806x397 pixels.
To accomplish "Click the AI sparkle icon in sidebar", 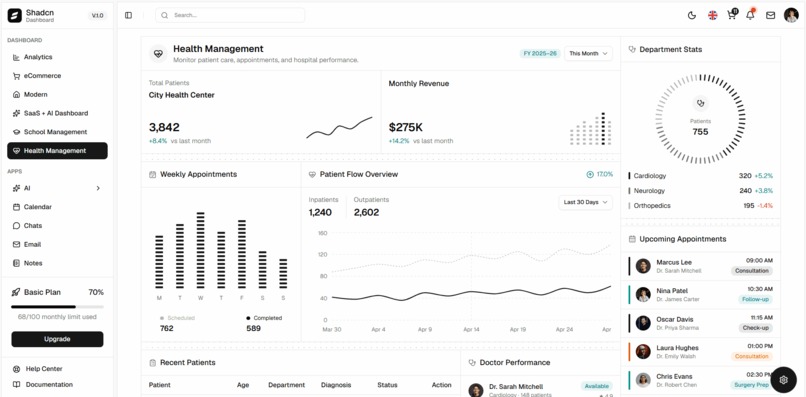I will 16,188.
